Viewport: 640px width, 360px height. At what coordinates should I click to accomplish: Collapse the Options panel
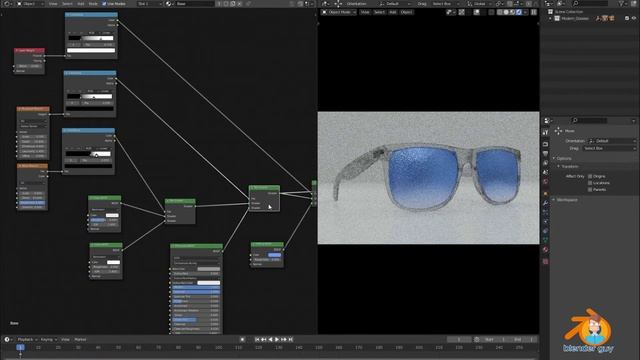(563, 158)
